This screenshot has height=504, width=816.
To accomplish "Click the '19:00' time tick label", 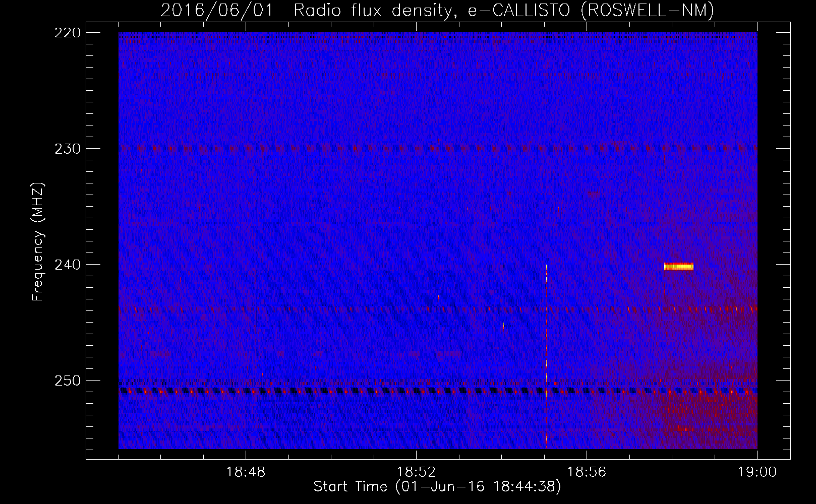I will tap(757, 472).
